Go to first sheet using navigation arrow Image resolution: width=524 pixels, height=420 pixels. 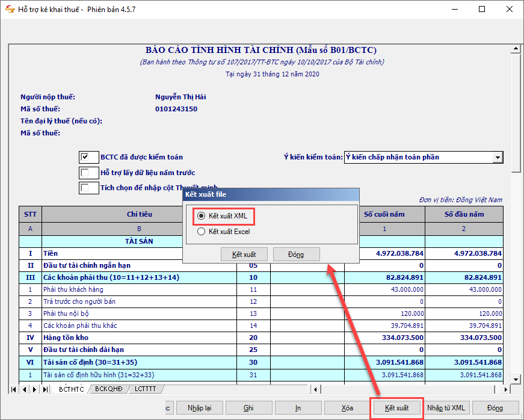[x=14, y=389]
